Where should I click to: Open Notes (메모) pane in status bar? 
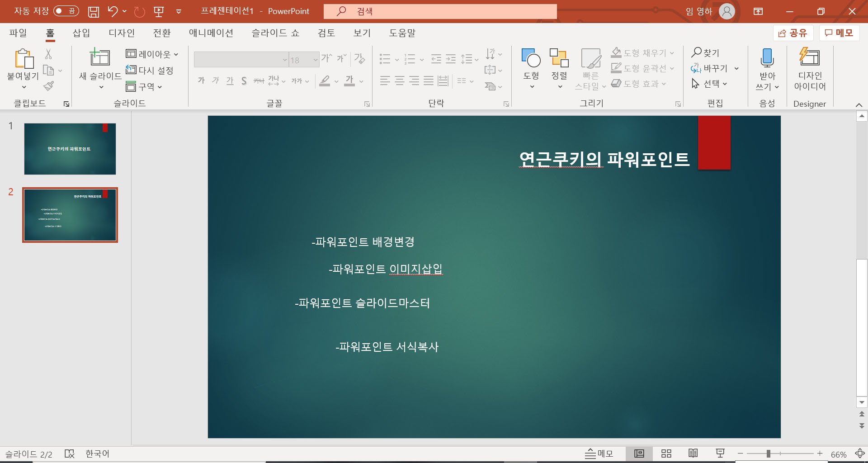[x=599, y=454]
